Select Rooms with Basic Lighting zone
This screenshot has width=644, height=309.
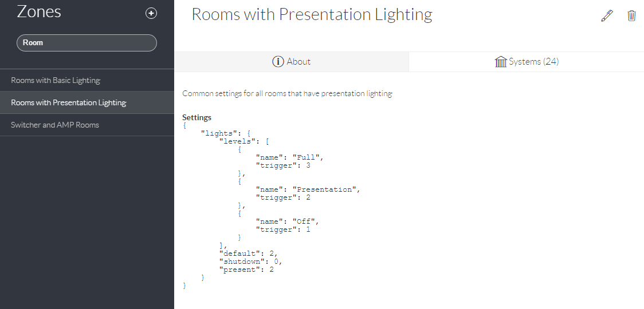point(56,81)
